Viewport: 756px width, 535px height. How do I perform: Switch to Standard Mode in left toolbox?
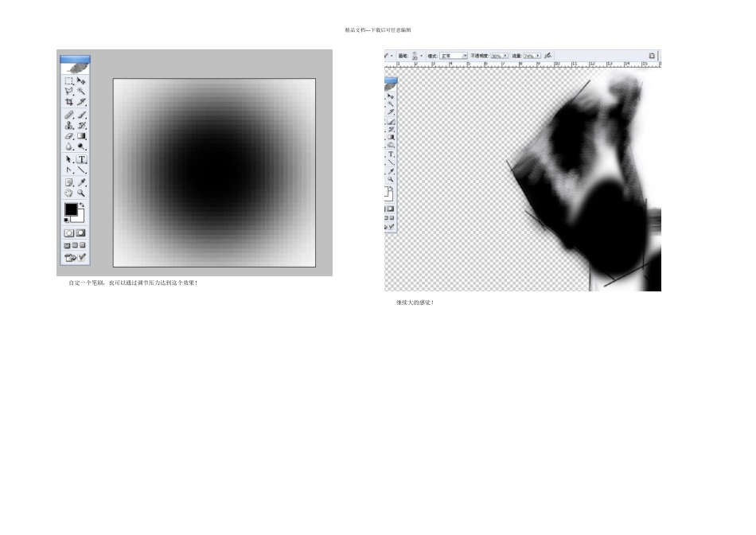(69, 233)
